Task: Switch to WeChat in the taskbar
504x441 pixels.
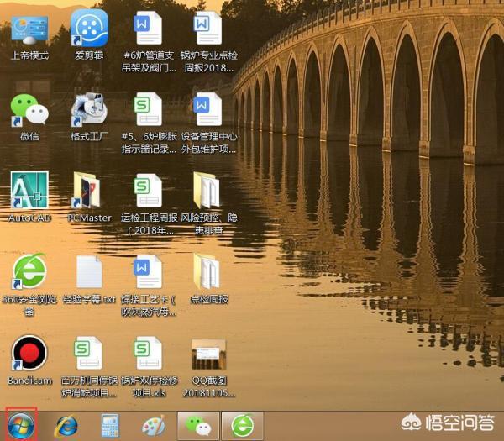Action: click(198, 425)
